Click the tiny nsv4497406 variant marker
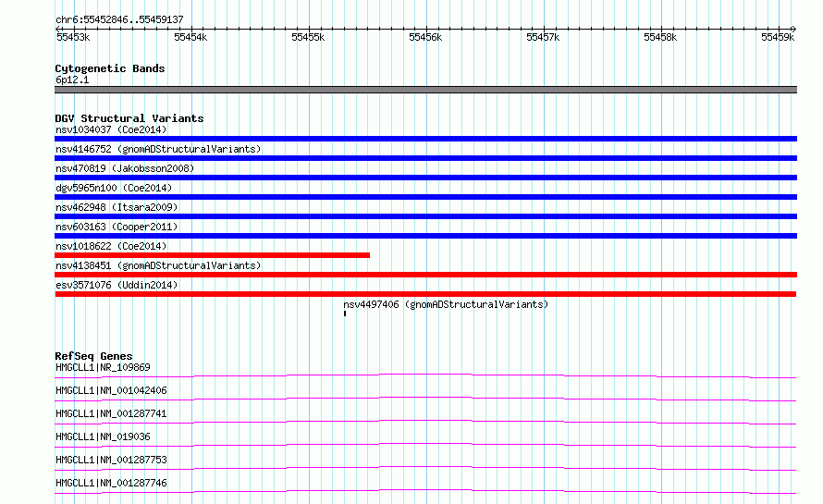Screen dimensions: 823x504 click(x=345, y=313)
